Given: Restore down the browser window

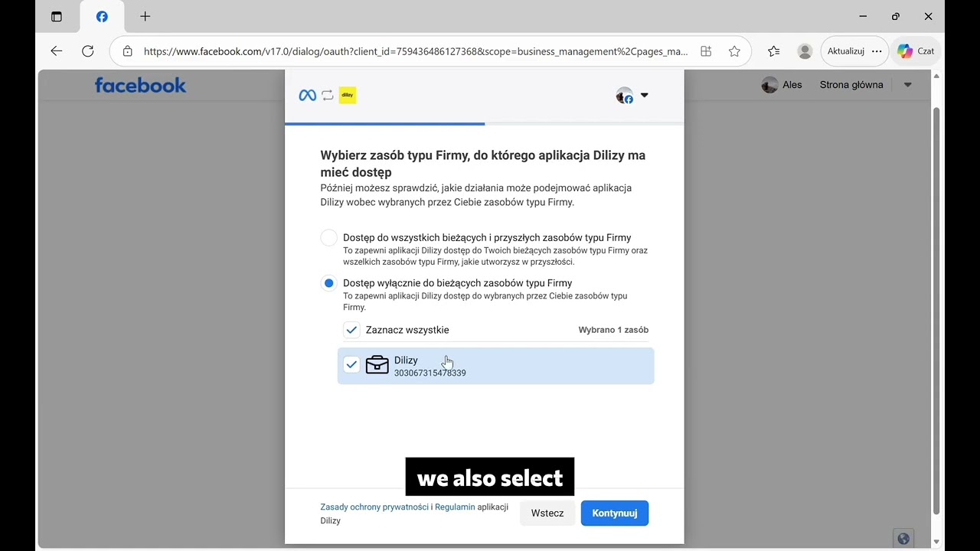Looking at the screenshot, I should point(896,16).
